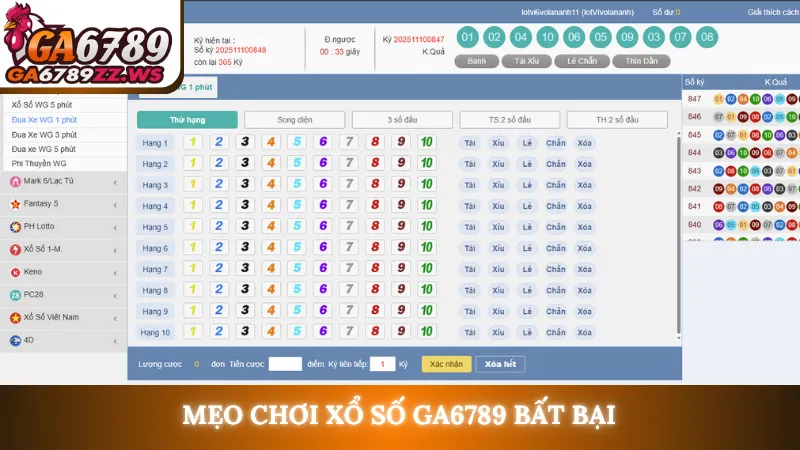Switch to the Song diện tab
Viewport: 800px width, 450px height.
coord(294,120)
